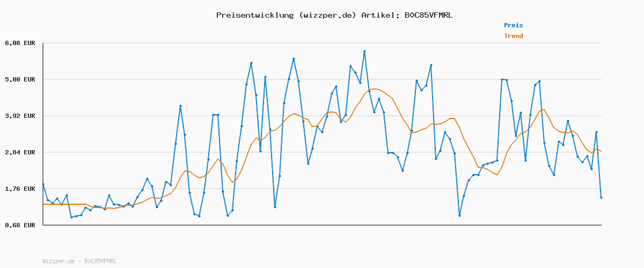Image resolution: width=644 pixels, height=268 pixels.
Task: Click the chart title Preisentwicklung text
Action: (254, 15)
